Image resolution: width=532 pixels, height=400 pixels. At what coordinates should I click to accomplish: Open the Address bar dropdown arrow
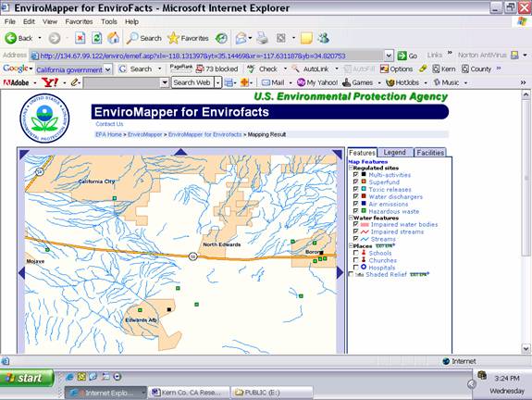[x=389, y=56]
